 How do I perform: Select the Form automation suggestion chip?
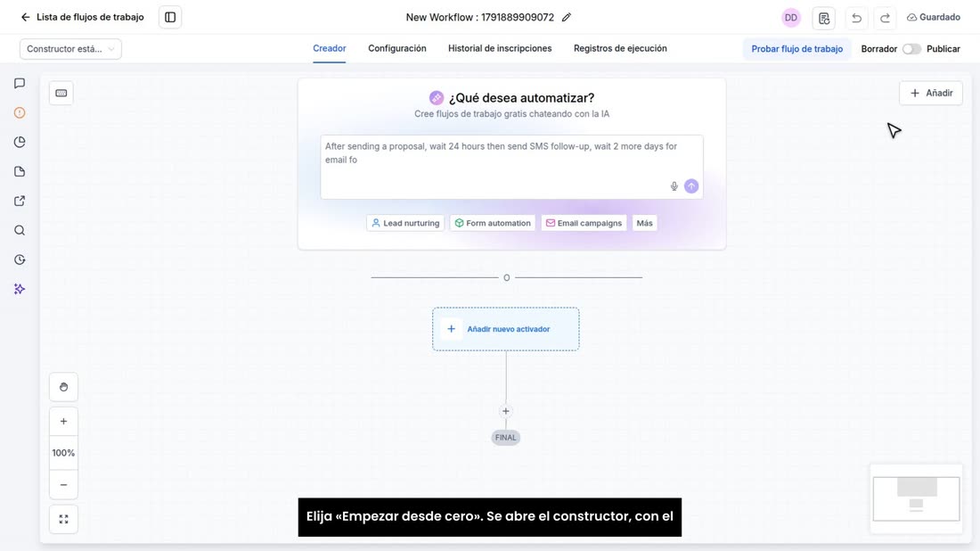493,223
